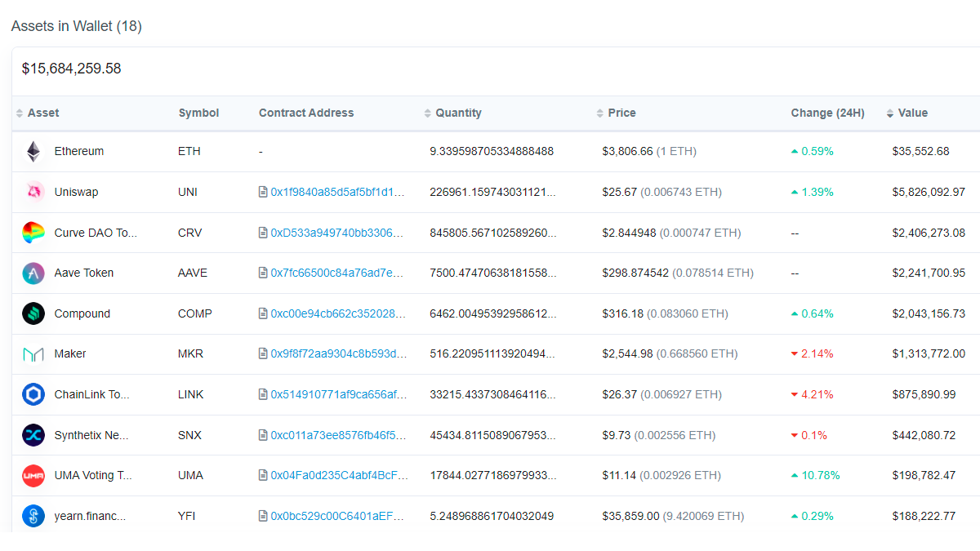Open UMA contract address 0x04Fa0d235C4abf4BcF...
This screenshot has height=551, width=980.
[337, 475]
